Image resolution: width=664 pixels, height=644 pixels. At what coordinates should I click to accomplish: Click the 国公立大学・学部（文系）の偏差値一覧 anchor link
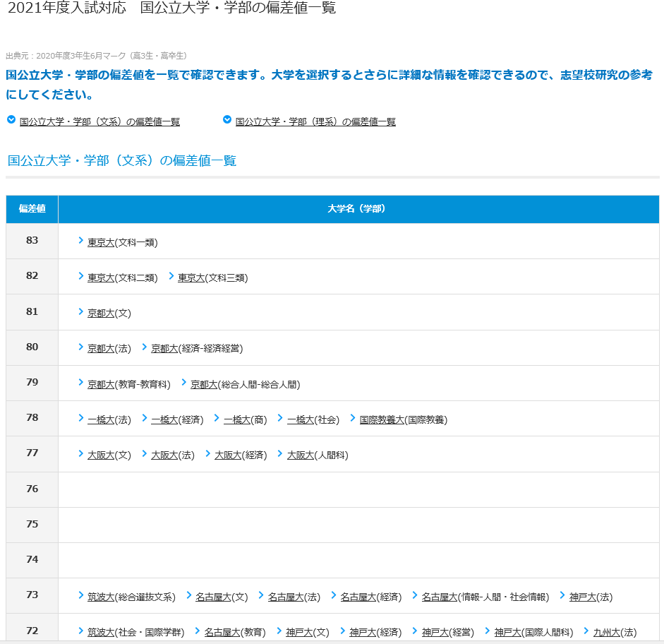tap(99, 121)
